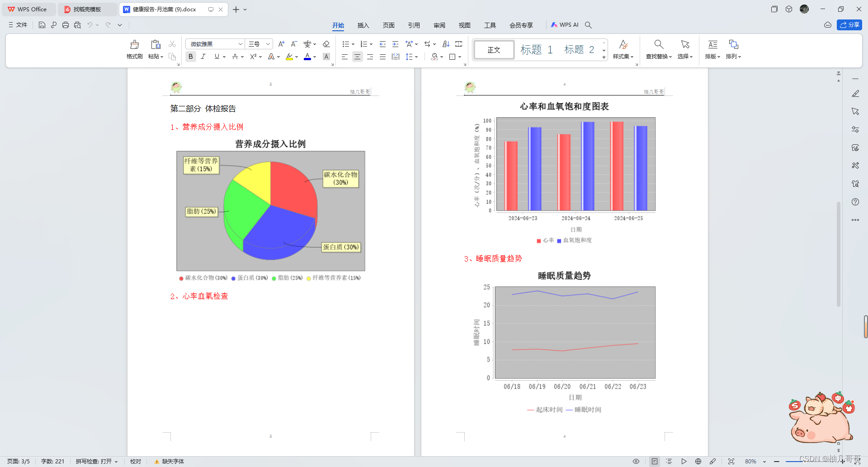Click the print preview icon
Screen dimensions: 868x467
point(77,25)
